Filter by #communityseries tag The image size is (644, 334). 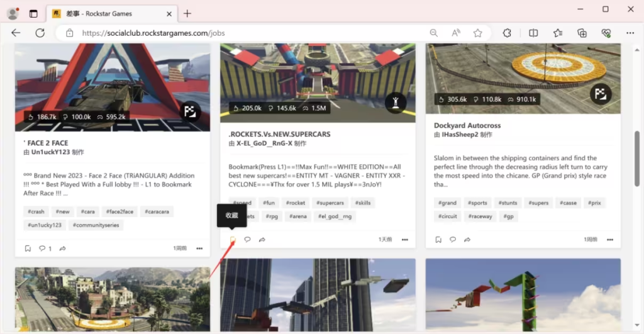(x=96, y=225)
